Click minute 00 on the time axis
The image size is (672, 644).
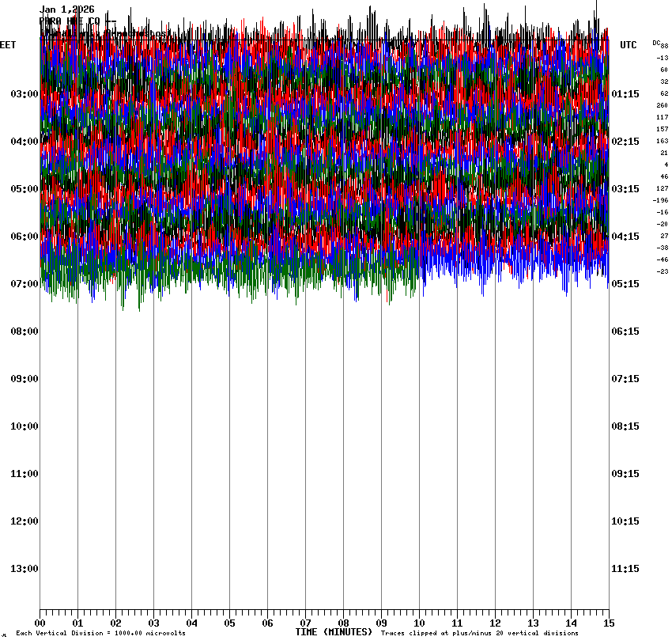[x=40, y=623]
